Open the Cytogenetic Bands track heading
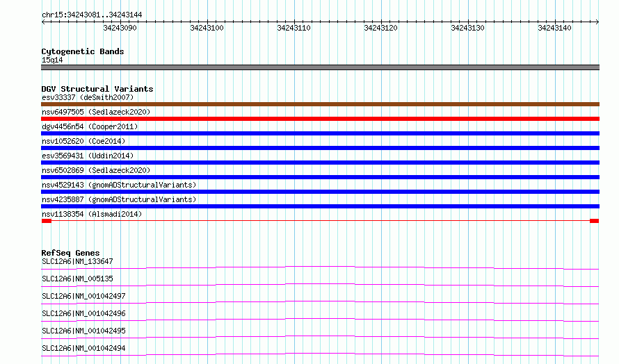 (83, 51)
